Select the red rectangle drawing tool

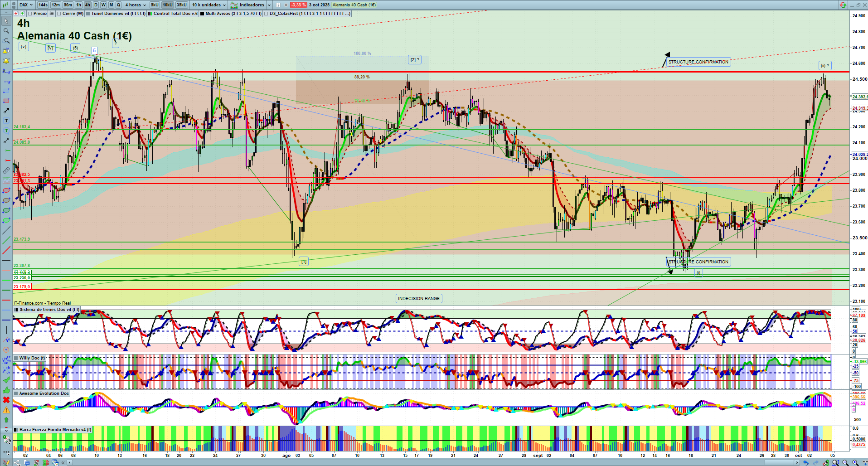pos(6,101)
